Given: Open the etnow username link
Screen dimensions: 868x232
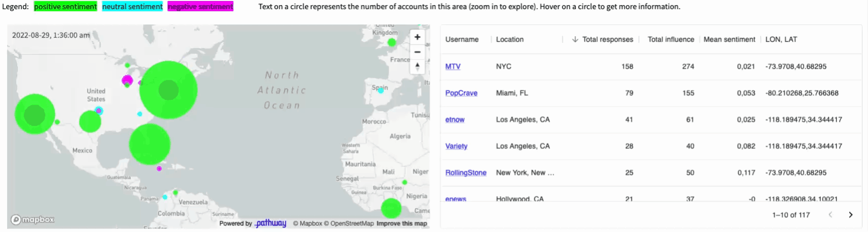Looking at the screenshot, I should coord(454,119).
